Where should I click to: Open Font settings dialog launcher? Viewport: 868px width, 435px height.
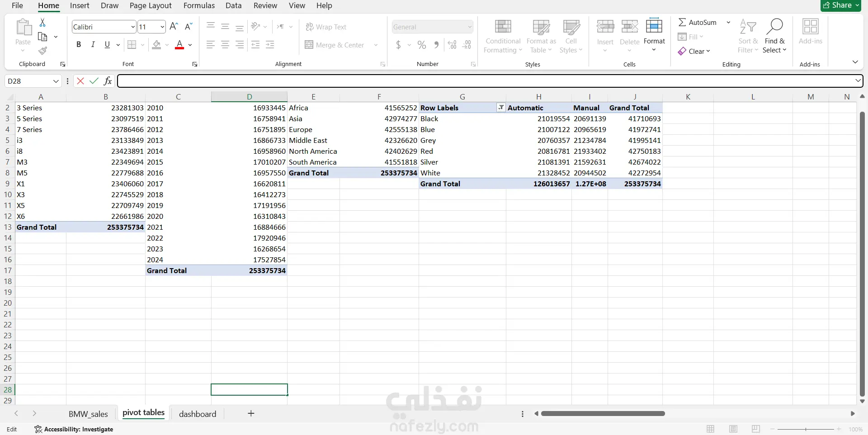point(195,64)
